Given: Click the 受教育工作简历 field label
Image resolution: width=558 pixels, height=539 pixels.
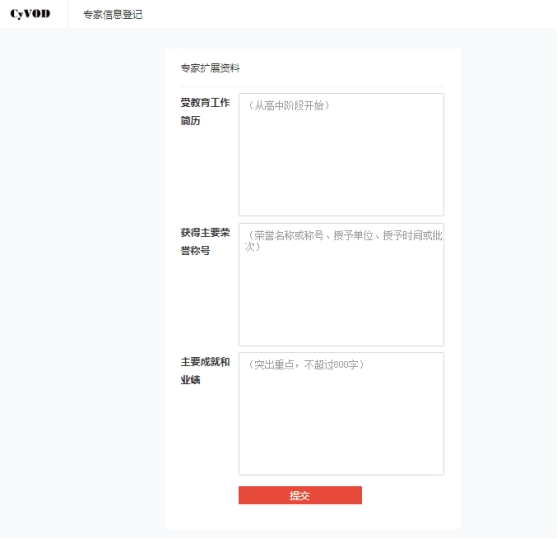Looking at the screenshot, I should (205, 111).
